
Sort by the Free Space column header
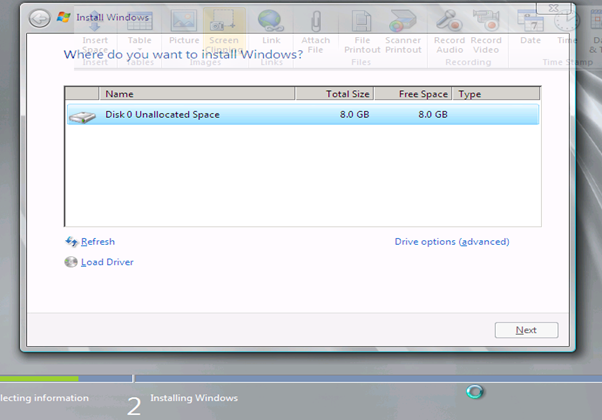(413, 94)
